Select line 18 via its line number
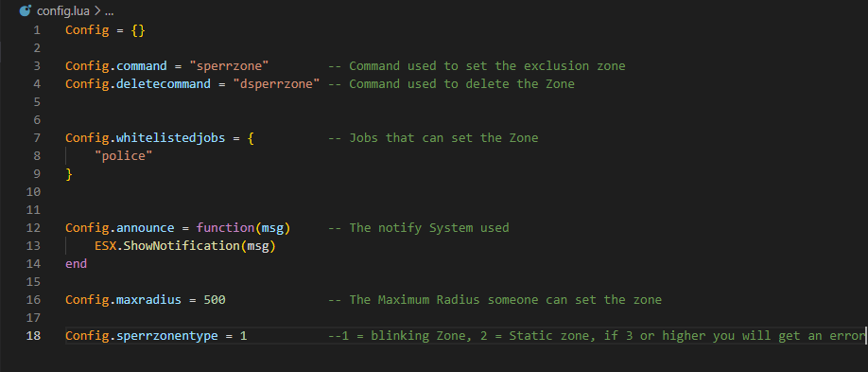Screen dimensions: 868x372 click(33, 336)
